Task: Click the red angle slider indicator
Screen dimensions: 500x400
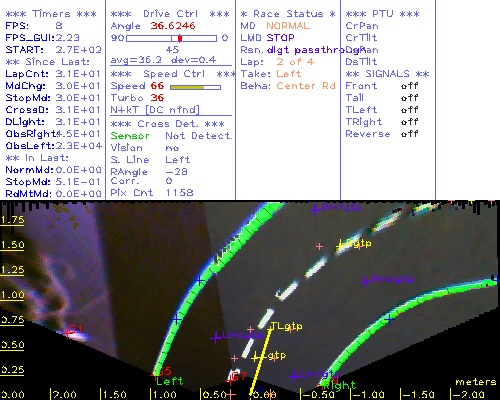Action: tap(180, 38)
